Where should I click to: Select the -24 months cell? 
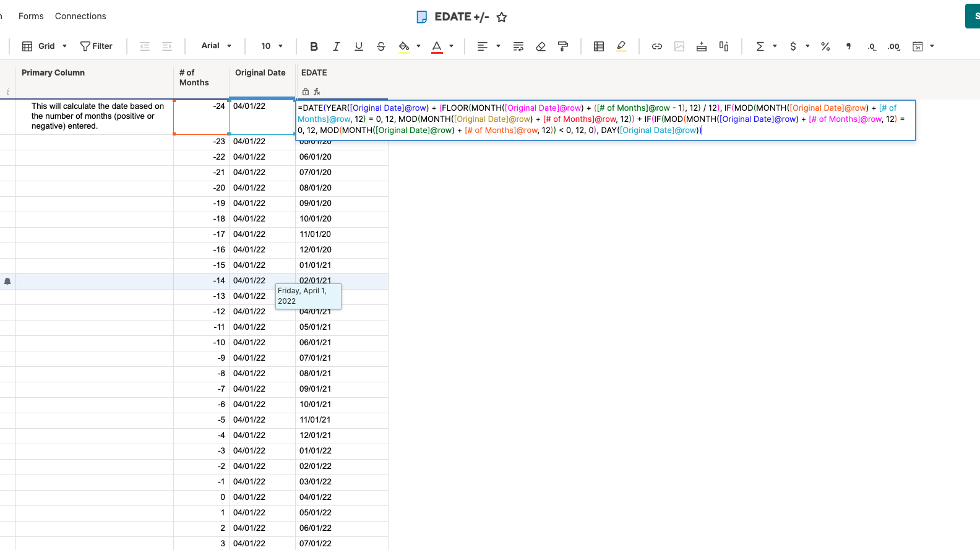pos(201,117)
